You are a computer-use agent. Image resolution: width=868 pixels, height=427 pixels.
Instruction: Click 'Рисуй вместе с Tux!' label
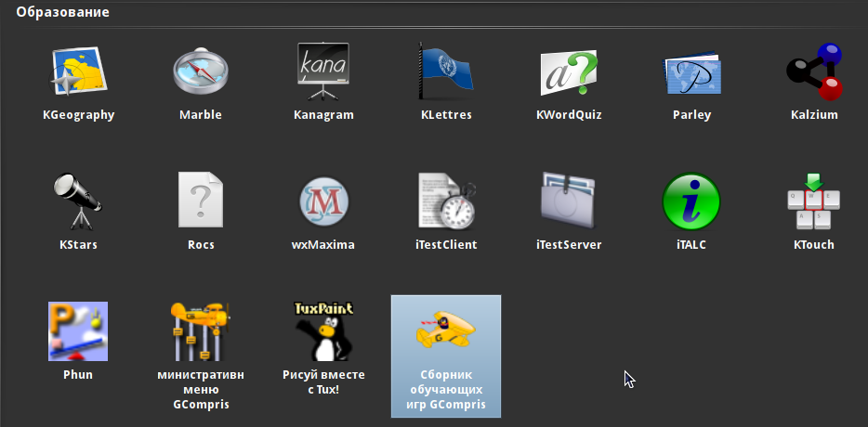pyautogui.click(x=323, y=382)
